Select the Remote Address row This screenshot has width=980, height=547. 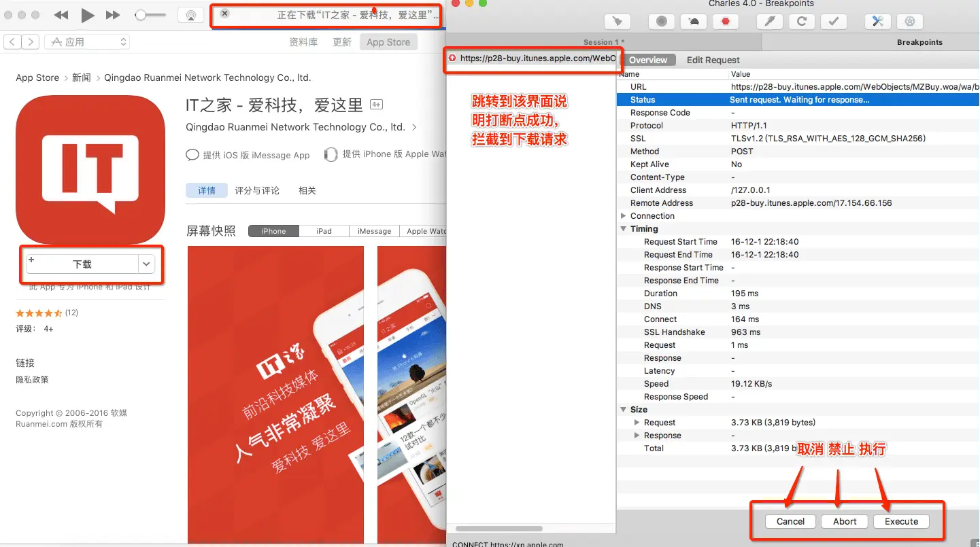click(x=798, y=203)
